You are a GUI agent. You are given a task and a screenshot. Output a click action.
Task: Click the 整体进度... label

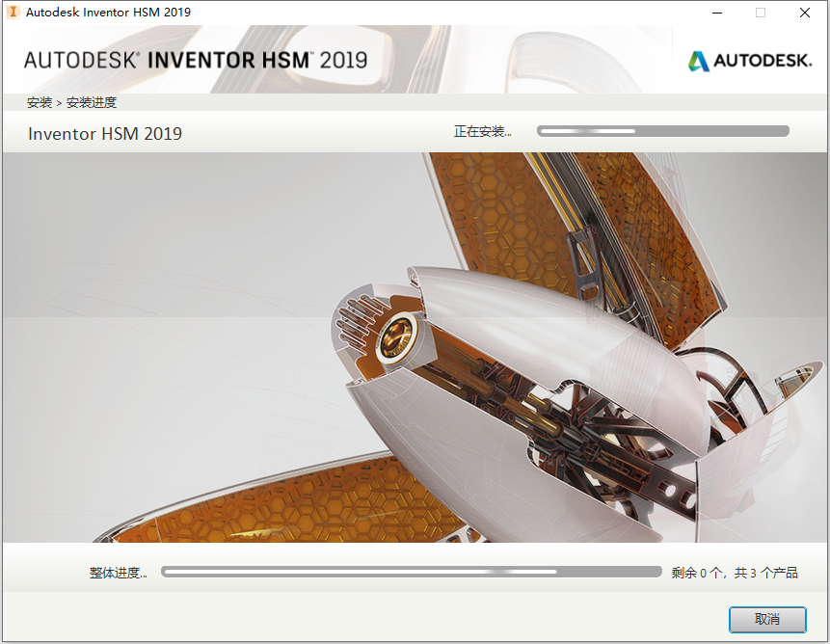(x=118, y=573)
